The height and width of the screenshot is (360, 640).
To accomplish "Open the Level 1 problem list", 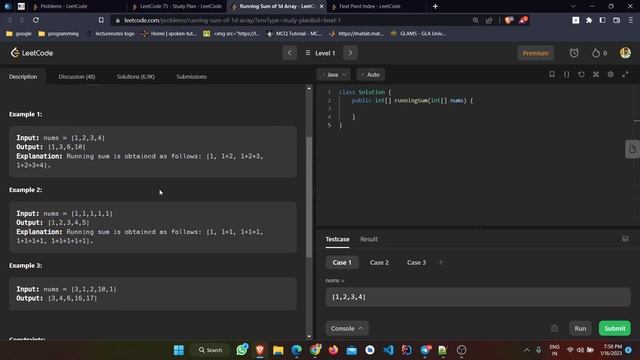I will 320,53.
